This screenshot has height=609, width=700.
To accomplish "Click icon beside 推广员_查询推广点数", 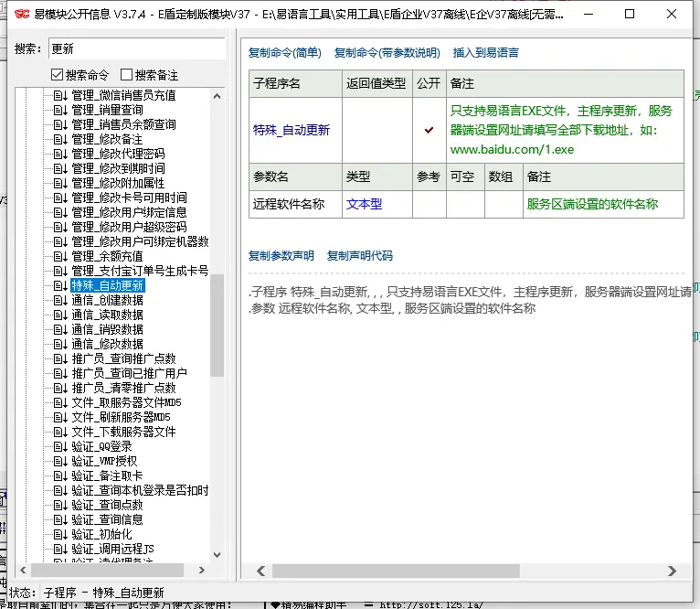I will tap(60, 358).
